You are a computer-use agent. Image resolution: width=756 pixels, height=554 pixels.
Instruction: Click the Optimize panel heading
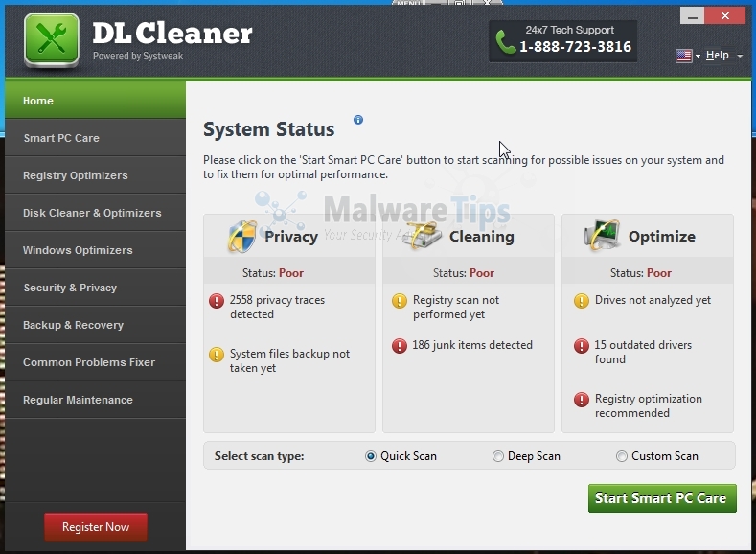pos(662,236)
